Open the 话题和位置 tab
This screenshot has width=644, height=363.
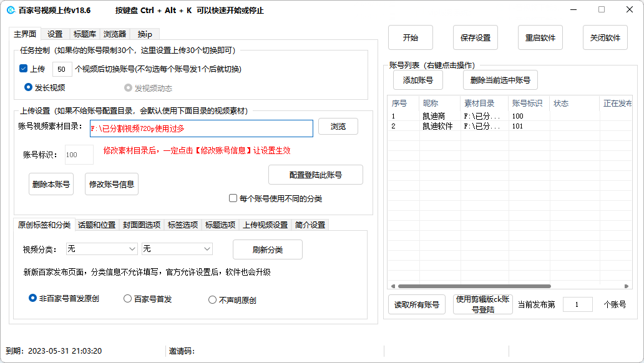(x=97, y=225)
